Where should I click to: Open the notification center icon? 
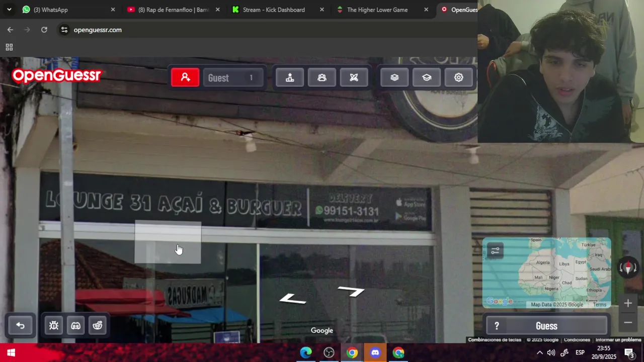[629, 352]
